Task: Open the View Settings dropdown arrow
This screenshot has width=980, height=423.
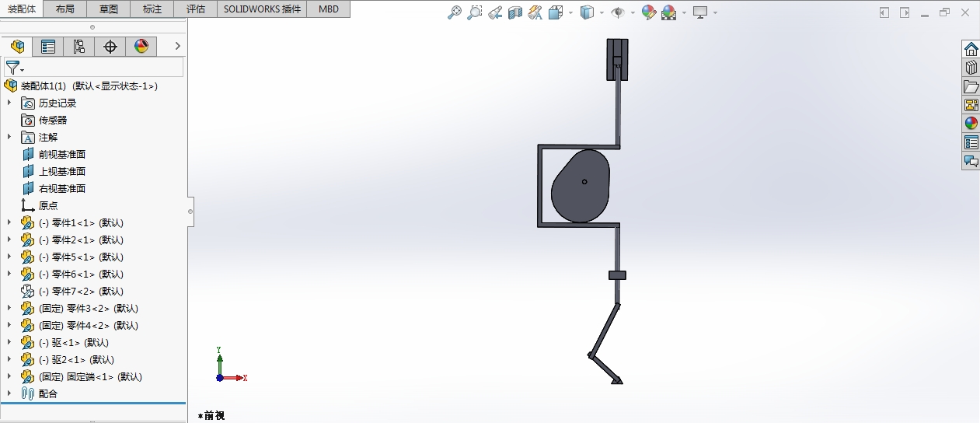Action: point(715,12)
